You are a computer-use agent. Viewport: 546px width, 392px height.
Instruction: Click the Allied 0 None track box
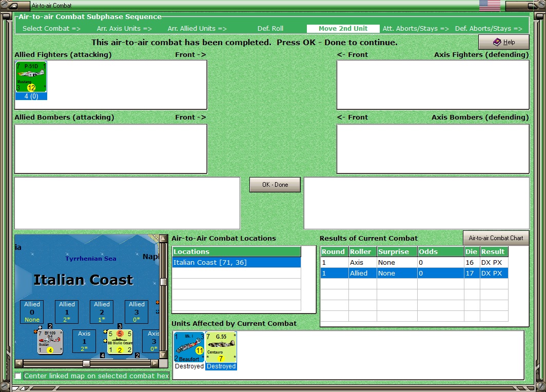(32, 312)
